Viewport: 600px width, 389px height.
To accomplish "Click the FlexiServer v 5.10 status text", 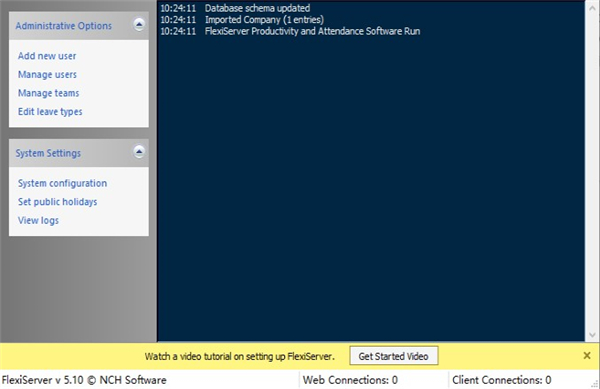I will [84, 380].
